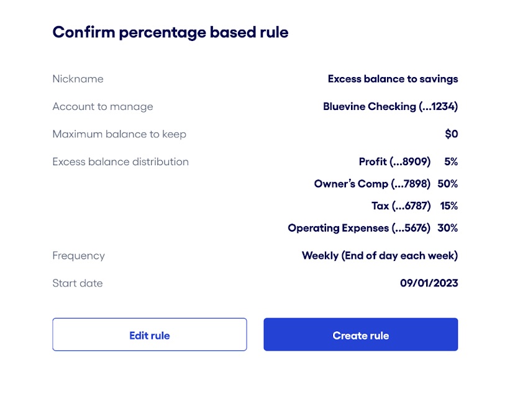Click the Create rule button
Viewport: 510px width, 420px height.
click(x=360, y=334)
